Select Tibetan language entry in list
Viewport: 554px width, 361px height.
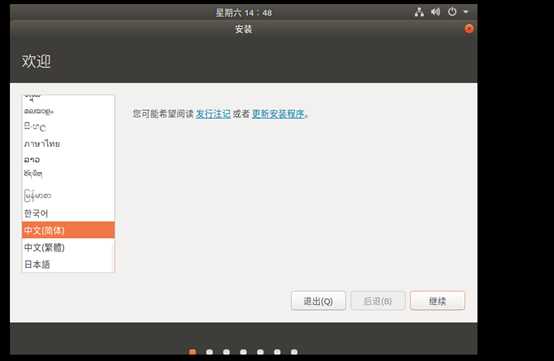[x=68, y=174]
